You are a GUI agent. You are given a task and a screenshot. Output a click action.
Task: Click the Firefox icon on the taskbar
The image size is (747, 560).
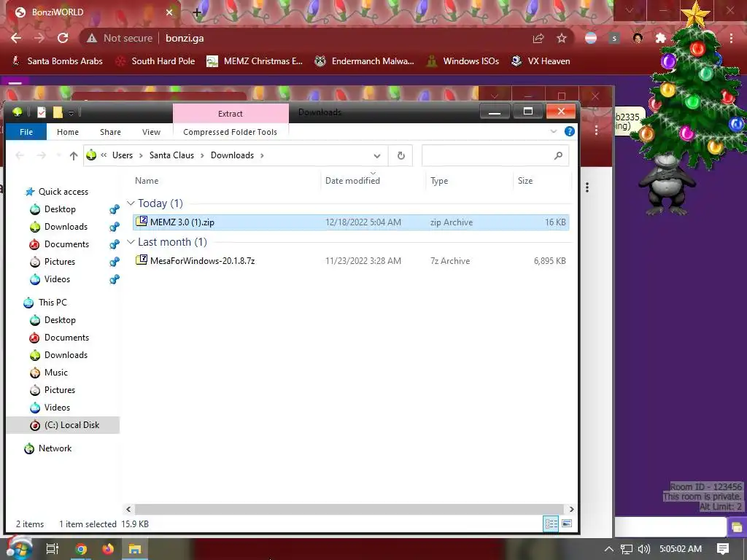108,549
